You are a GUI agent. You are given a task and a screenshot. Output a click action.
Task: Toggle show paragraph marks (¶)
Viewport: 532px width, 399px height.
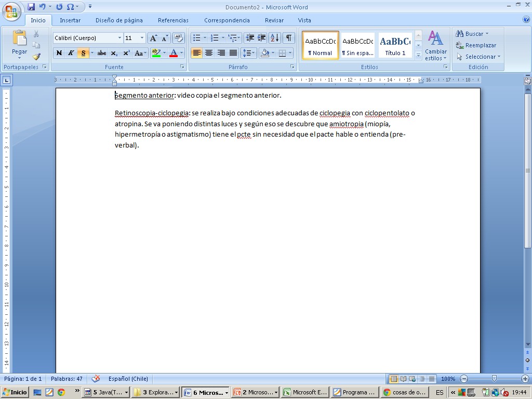288,38
